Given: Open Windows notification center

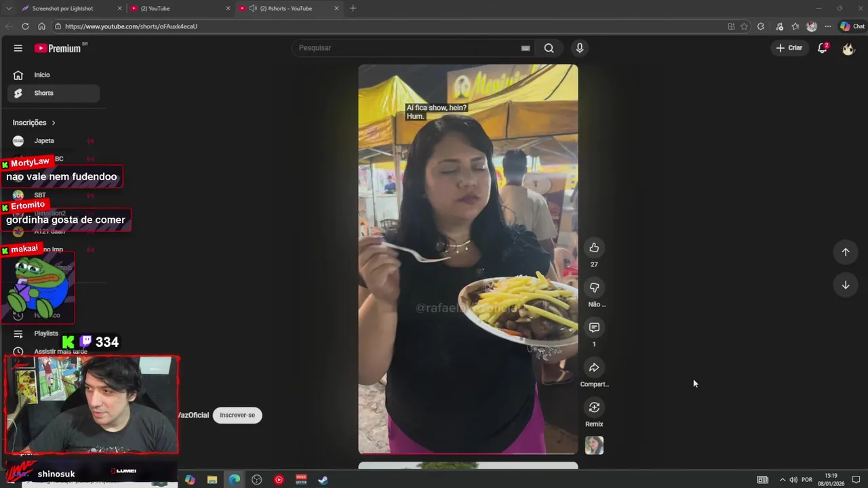Looking at the screenshot, I should click(856, 480).
